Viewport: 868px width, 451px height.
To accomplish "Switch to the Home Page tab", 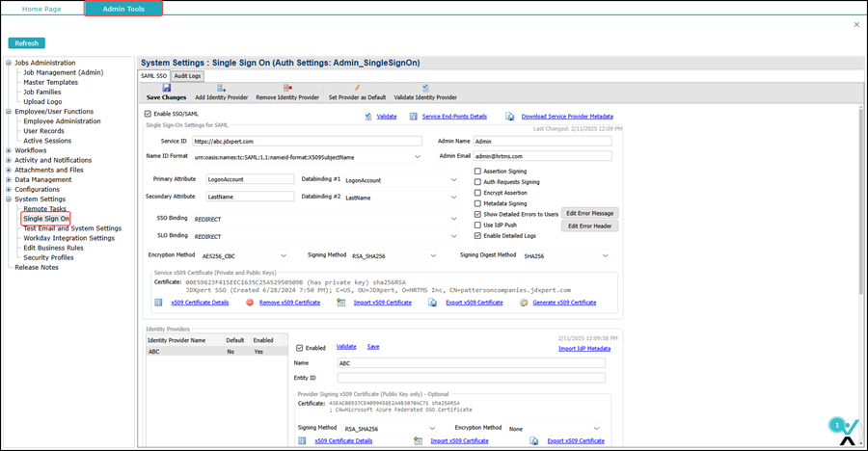I will pyautogui.click(x=41, y=9).
